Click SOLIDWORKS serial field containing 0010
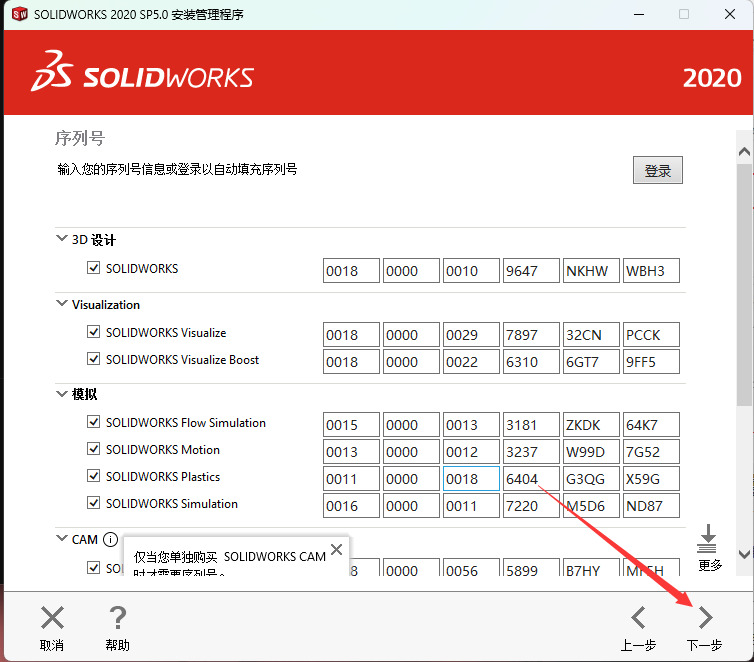Screen dimensions: 754x662 coord(471,271)
